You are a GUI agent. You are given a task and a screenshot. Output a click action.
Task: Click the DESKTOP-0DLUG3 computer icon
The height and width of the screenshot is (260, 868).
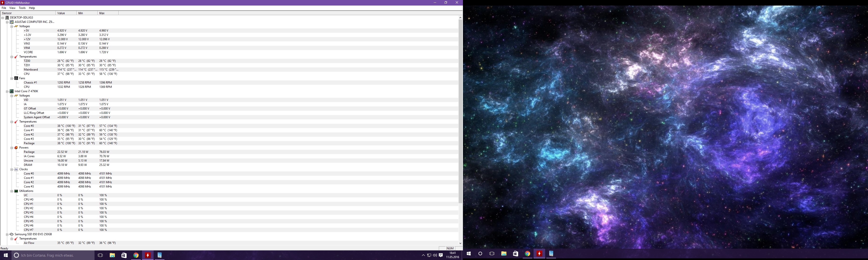pyautogui.click(x=7, y=18)
